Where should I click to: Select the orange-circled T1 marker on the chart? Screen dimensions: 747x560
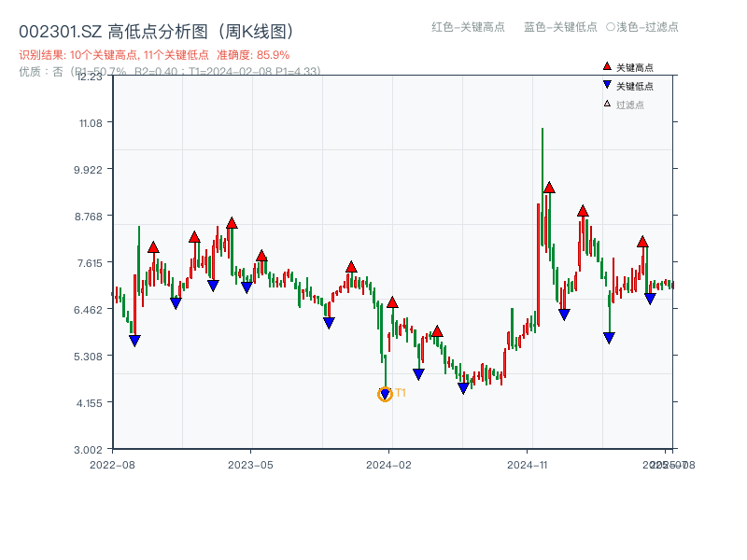(x=384, y=395)
